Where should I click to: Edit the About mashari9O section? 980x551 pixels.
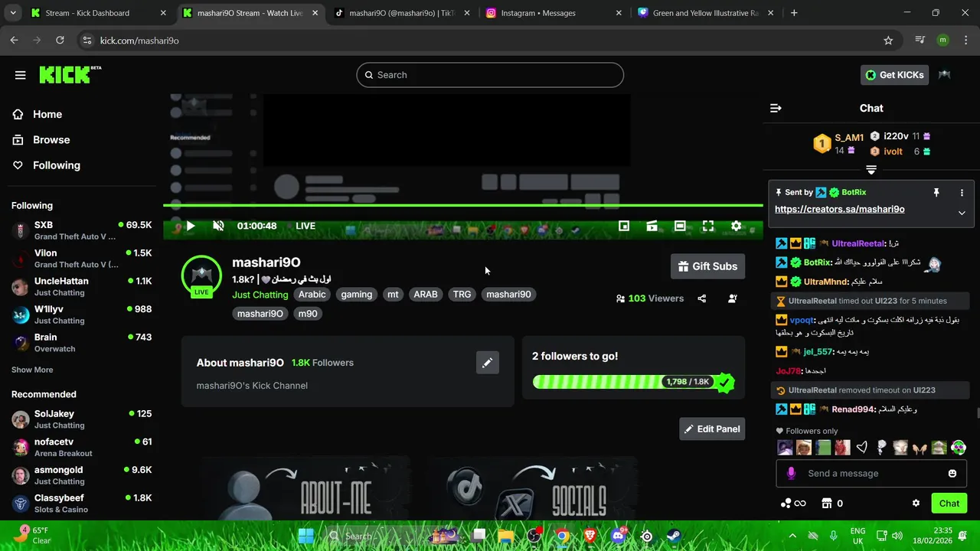[487, 363]
